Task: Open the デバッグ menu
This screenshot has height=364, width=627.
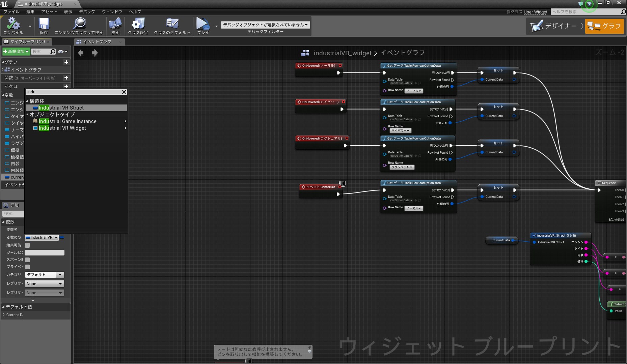Action: point(87,12)
